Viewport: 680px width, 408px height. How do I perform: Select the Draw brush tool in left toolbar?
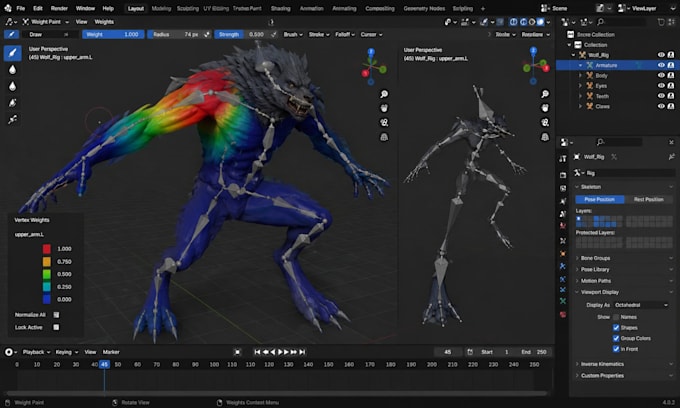tap(13, 53)
